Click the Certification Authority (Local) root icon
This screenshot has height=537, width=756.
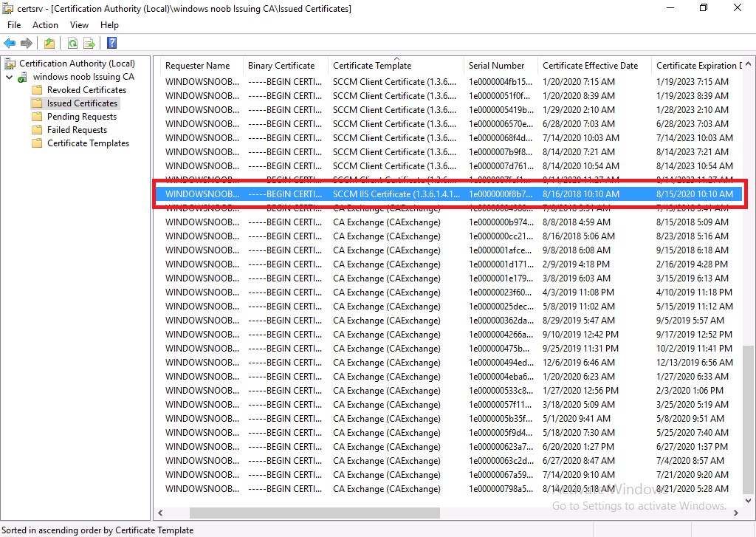10,64
